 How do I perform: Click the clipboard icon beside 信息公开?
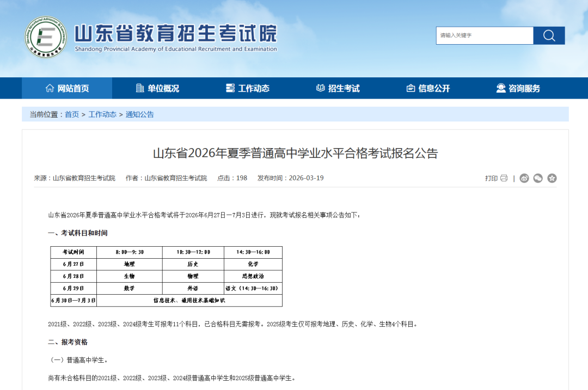[411, 88]
